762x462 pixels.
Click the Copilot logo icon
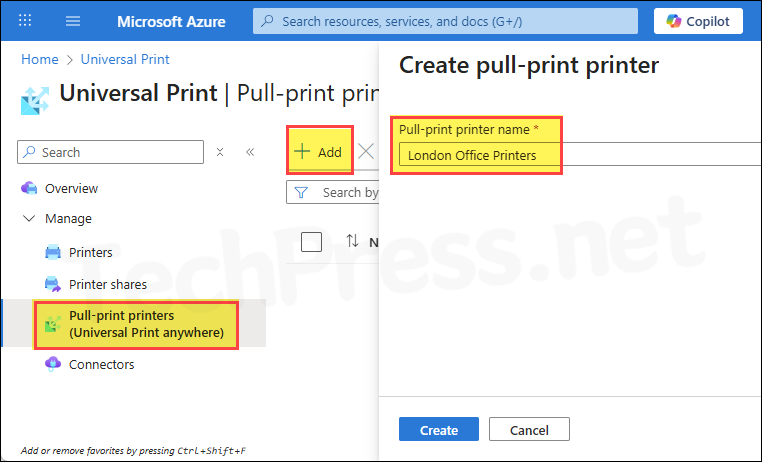point(674,21)
